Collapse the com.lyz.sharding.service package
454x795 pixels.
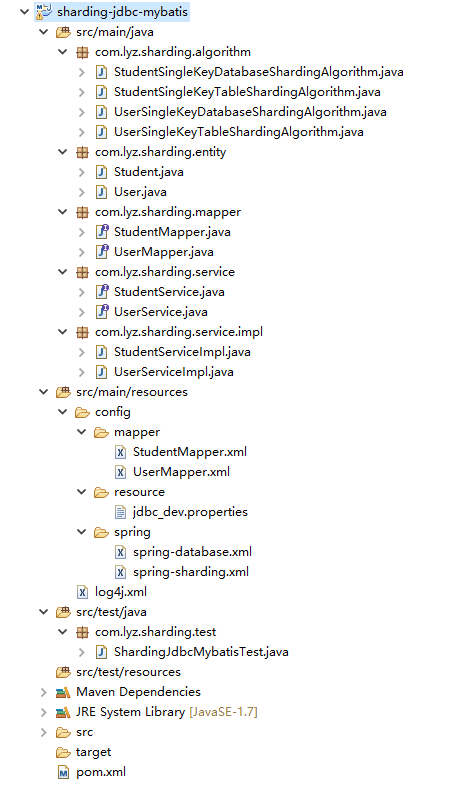63,272
